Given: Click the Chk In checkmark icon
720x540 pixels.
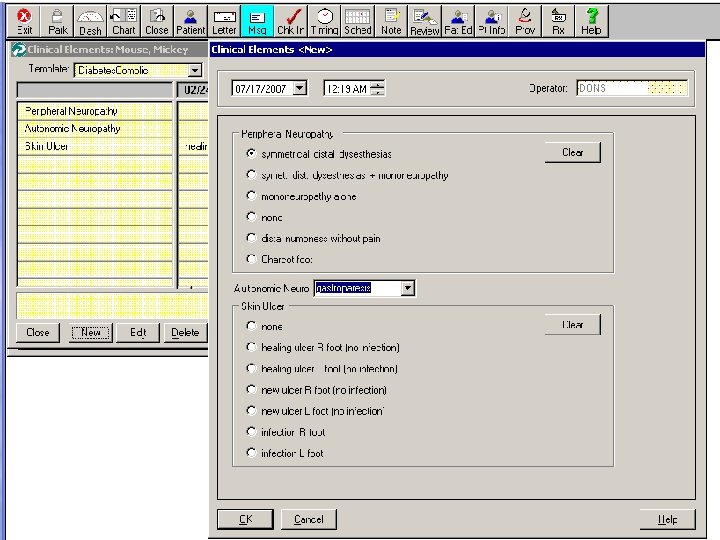Looking at the screenshot, I should point(291,22).
